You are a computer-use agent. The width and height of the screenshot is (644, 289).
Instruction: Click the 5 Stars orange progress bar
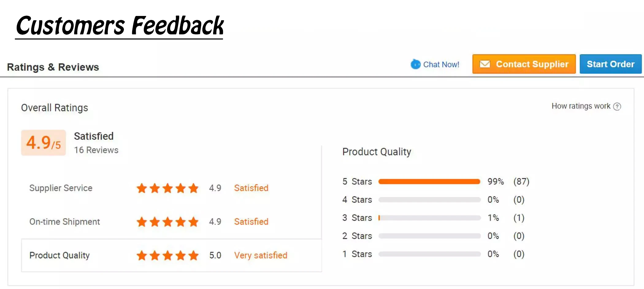(x=429, y=182)
